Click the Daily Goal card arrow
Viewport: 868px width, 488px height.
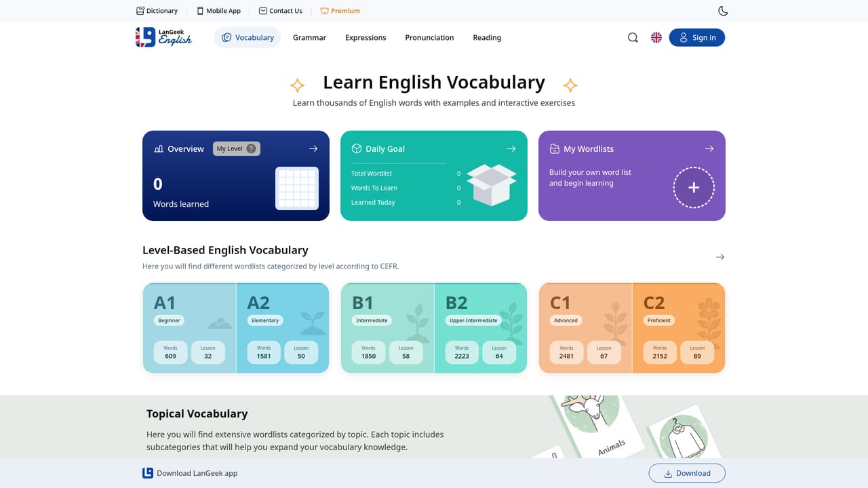pyautogui.click(x=511, y=148)
